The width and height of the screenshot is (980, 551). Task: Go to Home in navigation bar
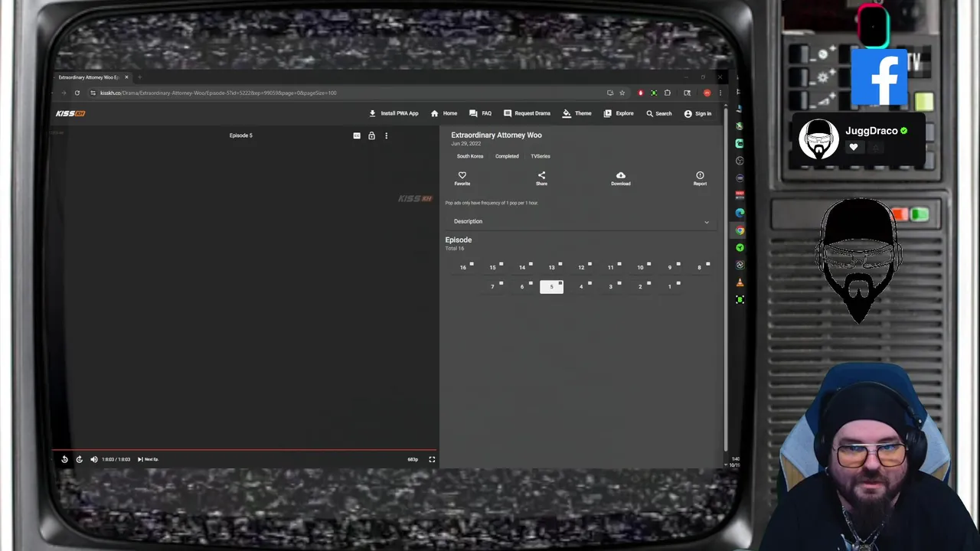click(444, 113)
